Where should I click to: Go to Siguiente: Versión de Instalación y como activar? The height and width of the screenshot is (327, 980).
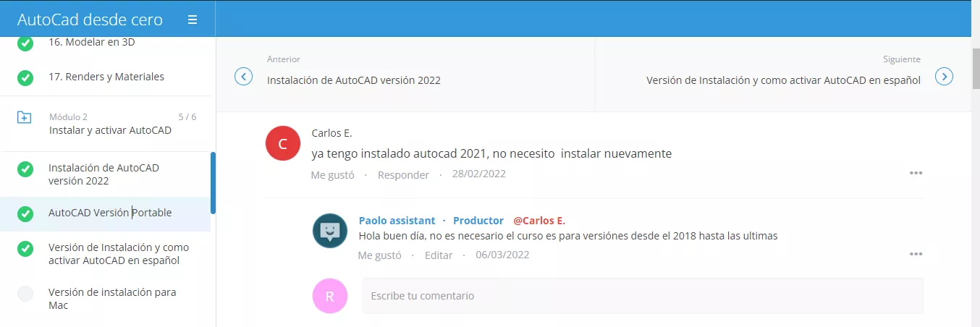click(x=783, y=80)
